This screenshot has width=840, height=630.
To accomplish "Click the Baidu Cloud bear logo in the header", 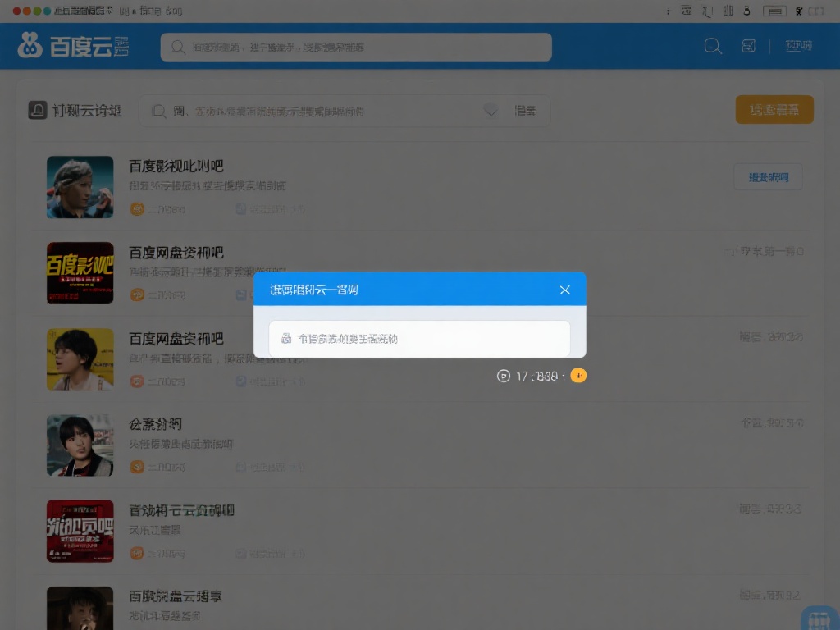I will tap(28, 46).
